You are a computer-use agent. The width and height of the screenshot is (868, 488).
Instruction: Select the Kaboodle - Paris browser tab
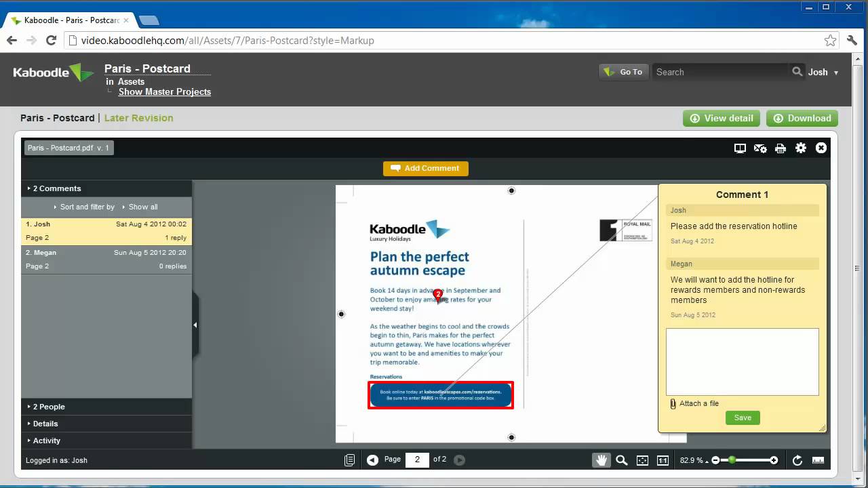[70, 20]
